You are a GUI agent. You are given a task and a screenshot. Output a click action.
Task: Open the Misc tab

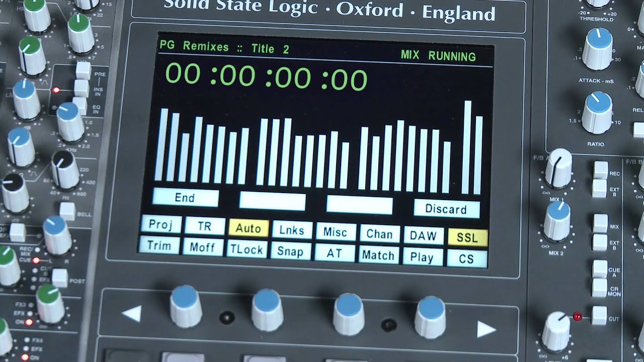click(336, 232)
